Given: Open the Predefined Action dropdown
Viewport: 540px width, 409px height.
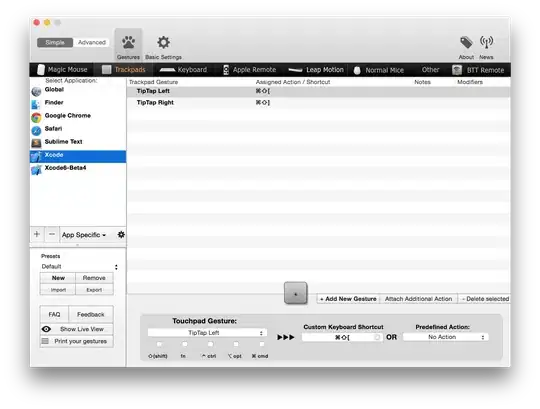Looking at the screenshot, I should coord(445,337).
